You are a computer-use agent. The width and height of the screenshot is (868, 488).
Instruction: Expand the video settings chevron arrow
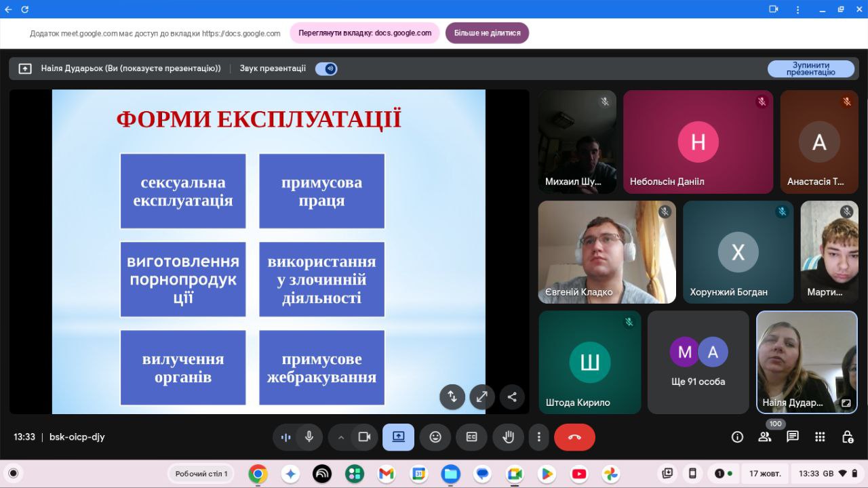341,437
